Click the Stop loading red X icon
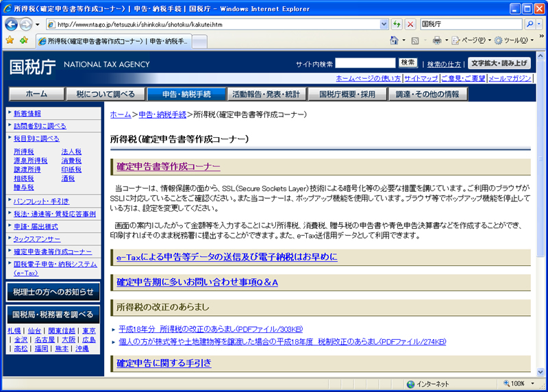The height and width of the screenshot is (392, 548). tap(410, 24)
